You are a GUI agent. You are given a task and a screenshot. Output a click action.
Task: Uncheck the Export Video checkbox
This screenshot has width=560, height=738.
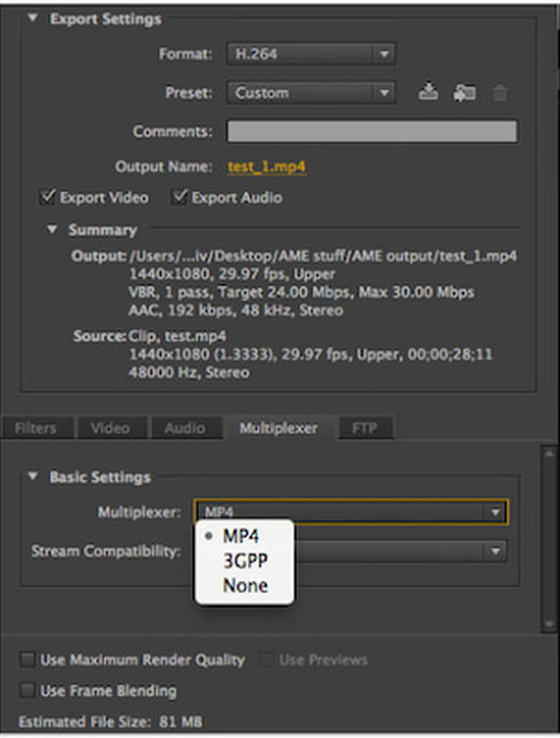47,197
